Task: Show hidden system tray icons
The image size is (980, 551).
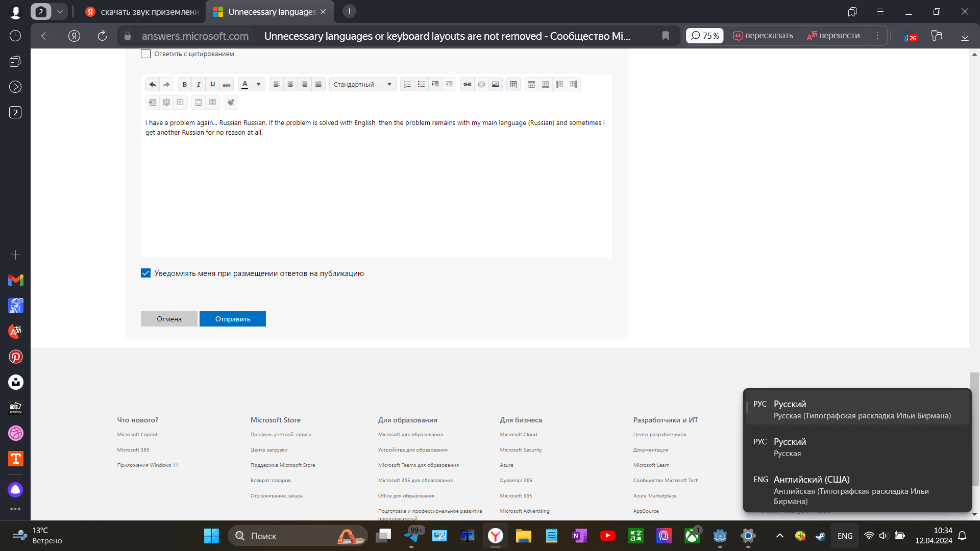Action: coord(779,536)
